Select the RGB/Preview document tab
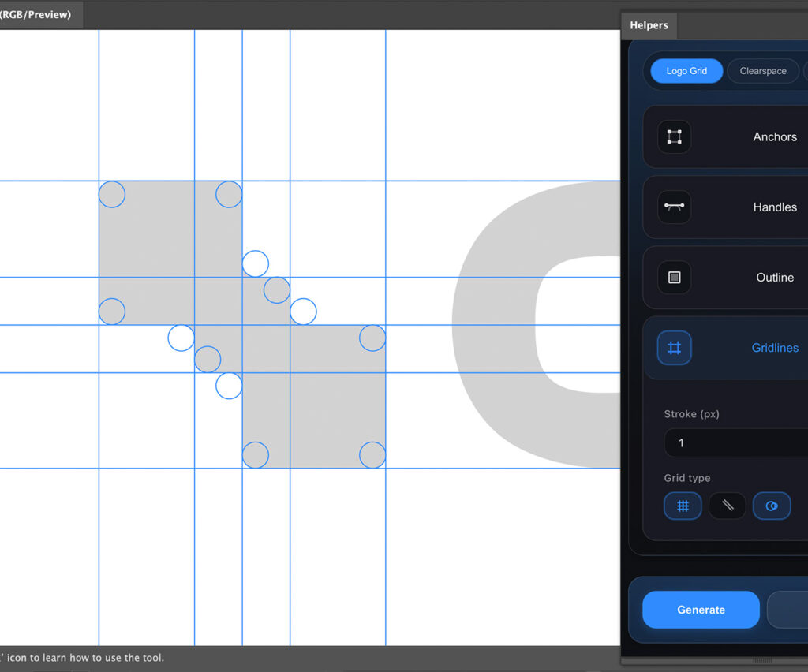The image size is (808, 672). tap(36, 14)
